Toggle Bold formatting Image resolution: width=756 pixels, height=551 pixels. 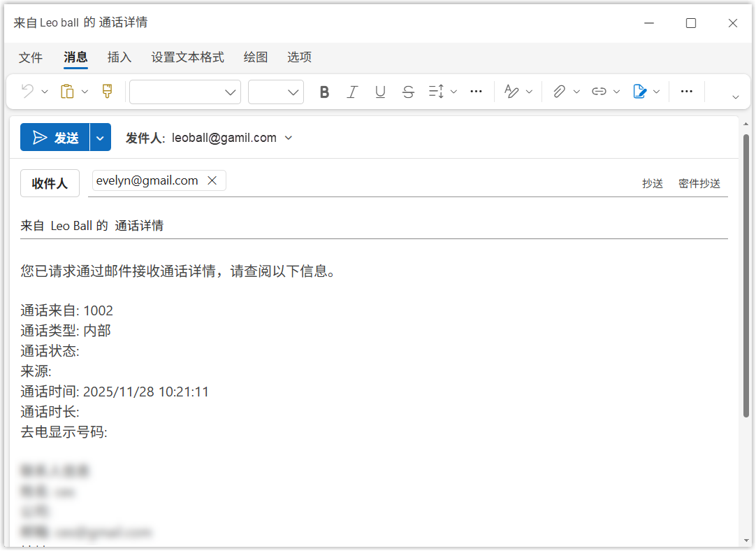click(x=324, y=92)
